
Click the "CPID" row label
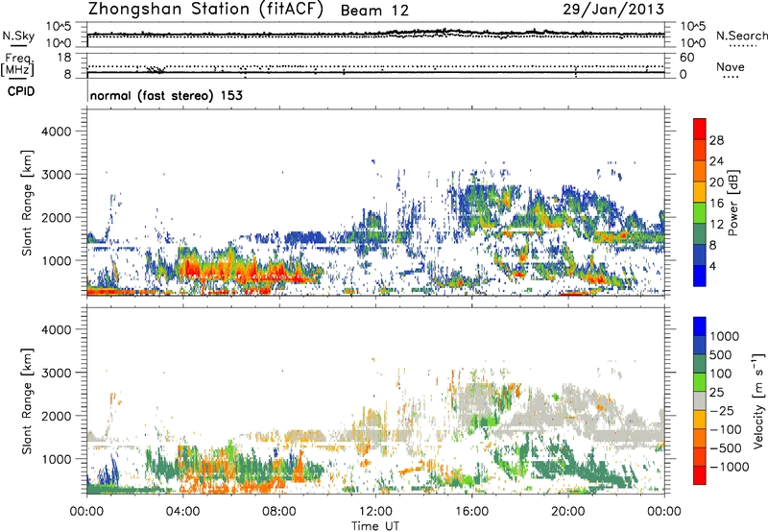point(21,91)
